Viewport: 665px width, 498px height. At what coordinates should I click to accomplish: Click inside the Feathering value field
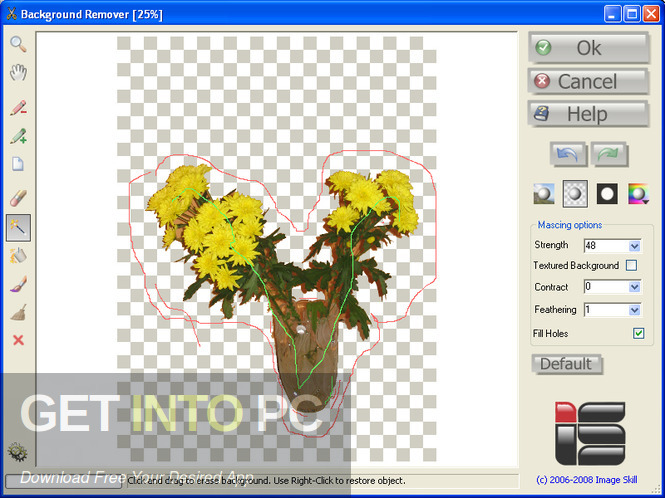point(606,310)
